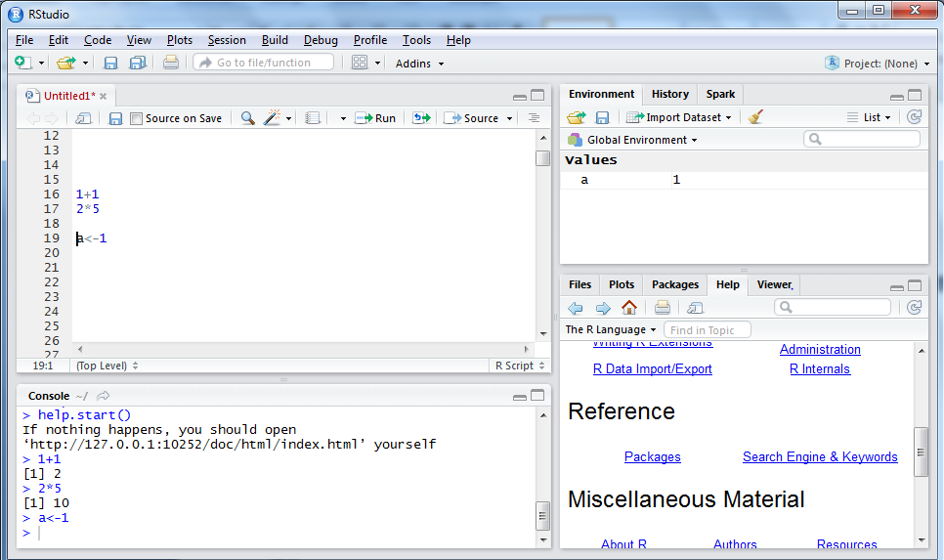The height and width of the screenshot is (560, 944).
Task: Click the console working directory arrow icon
Action: coord(103,396)
